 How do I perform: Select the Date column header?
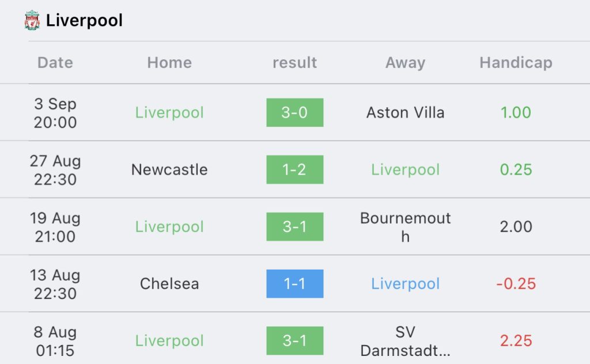tap(55, 62)
